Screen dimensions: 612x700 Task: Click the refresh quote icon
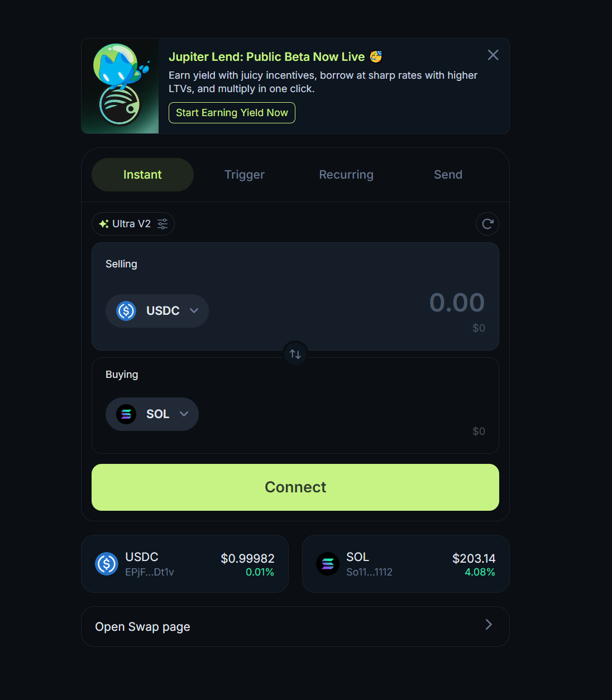(487, 224)
